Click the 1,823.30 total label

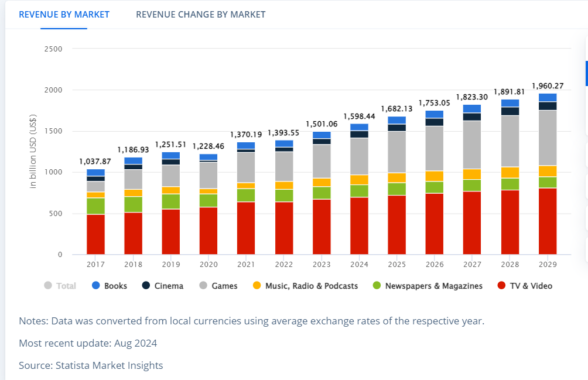click(x=472, y=97)
